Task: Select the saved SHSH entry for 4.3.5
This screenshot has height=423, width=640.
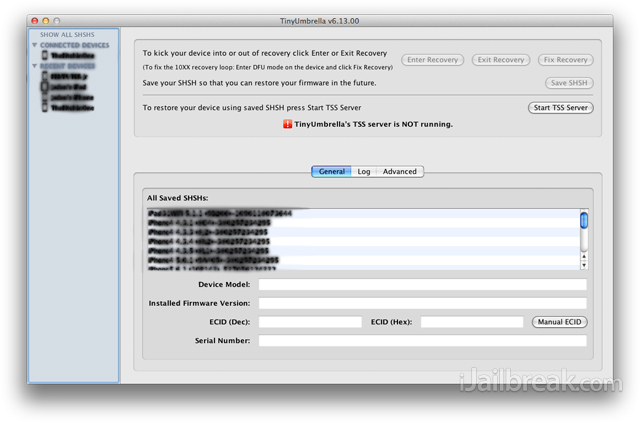Action: (363, 251)
